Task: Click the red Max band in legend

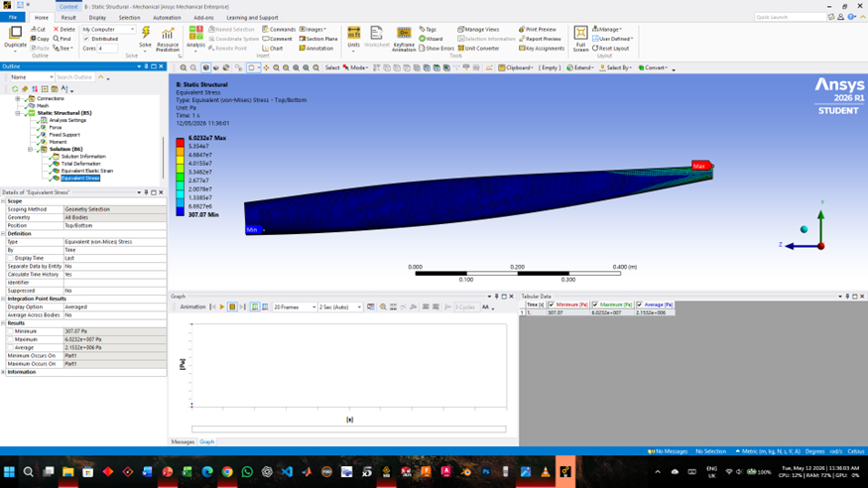Action: coord(180,142)
